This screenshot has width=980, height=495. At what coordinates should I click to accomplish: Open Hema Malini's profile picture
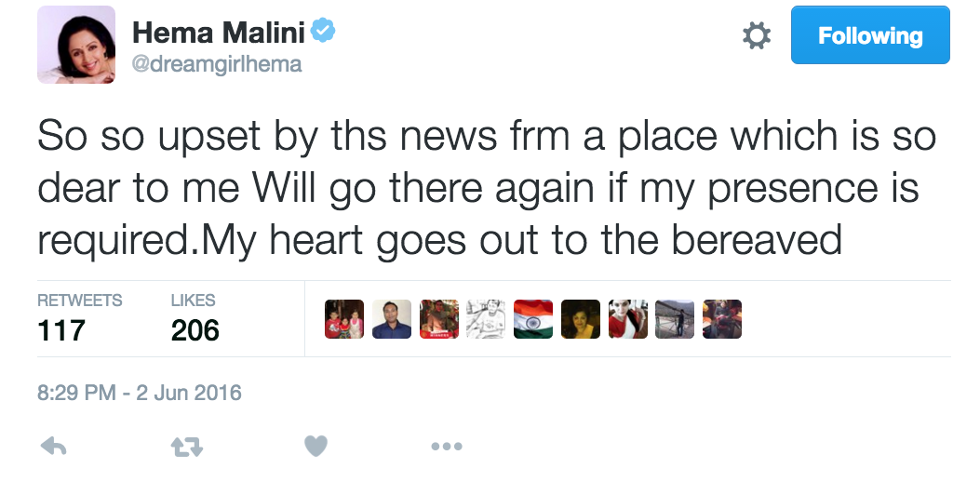[76, 45]
